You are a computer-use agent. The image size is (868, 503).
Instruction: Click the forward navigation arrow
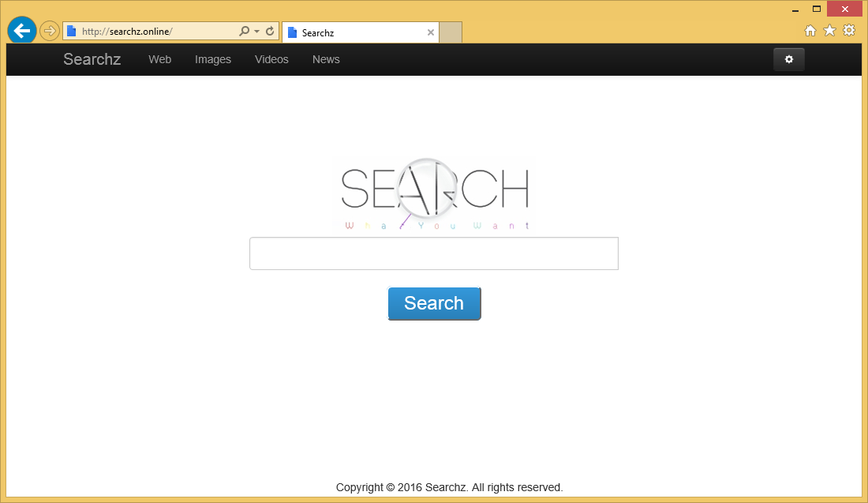(49, 30)
